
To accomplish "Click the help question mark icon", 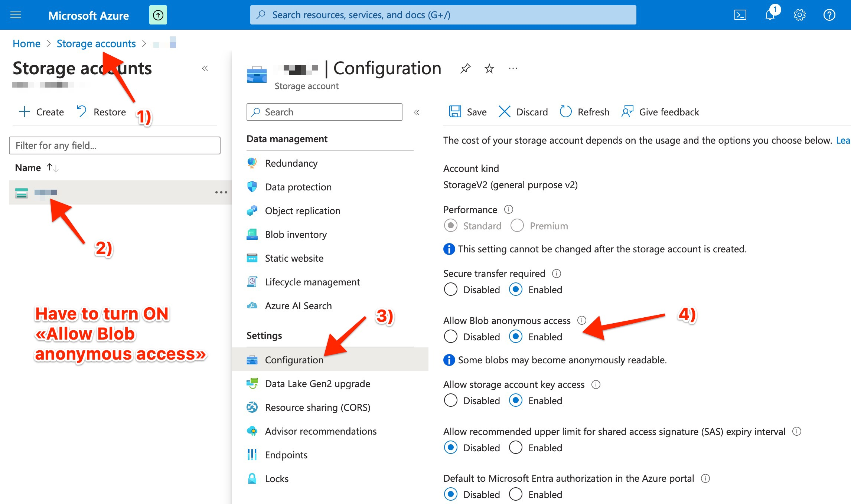I will [x=829, y=15].
